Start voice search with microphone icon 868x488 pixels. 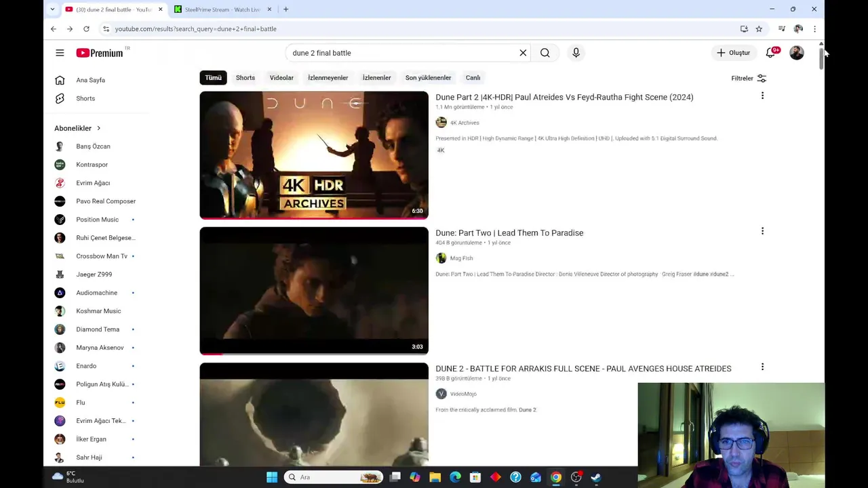click(576, 53)
